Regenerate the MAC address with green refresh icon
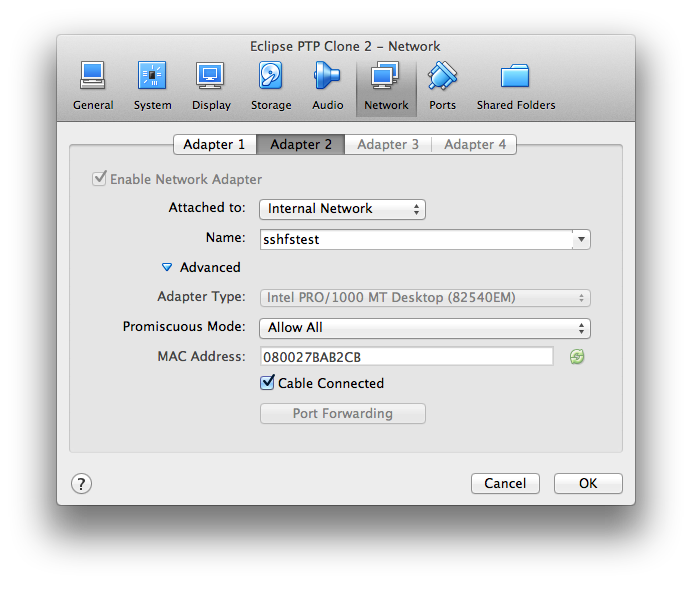 point(577,357)
